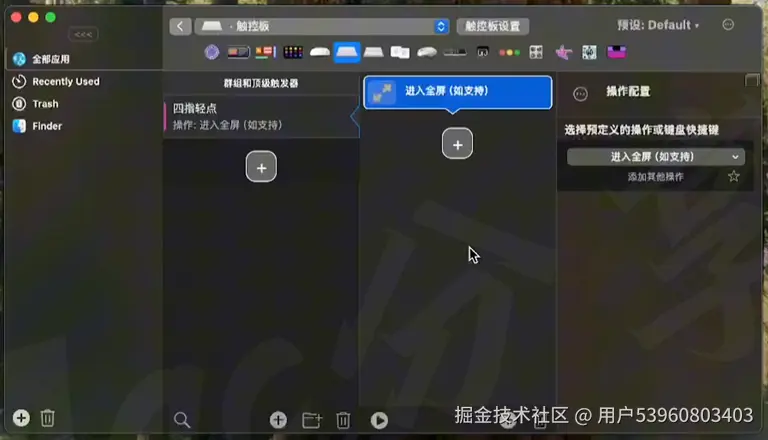Add another action with plus under 进入全屏
Screen dimensions: 768x440
click(x=457, y=144)
